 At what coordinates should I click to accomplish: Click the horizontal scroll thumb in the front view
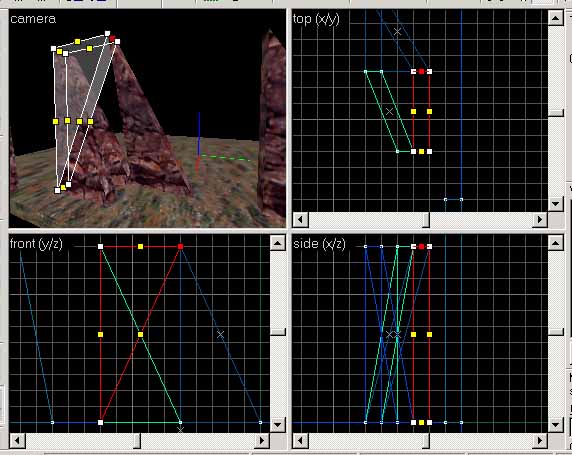tap(137, 441)
